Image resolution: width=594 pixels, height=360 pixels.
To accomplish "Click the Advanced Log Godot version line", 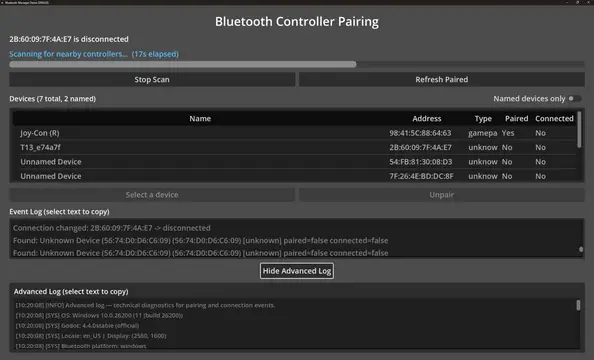I will (x=77, y=326).
